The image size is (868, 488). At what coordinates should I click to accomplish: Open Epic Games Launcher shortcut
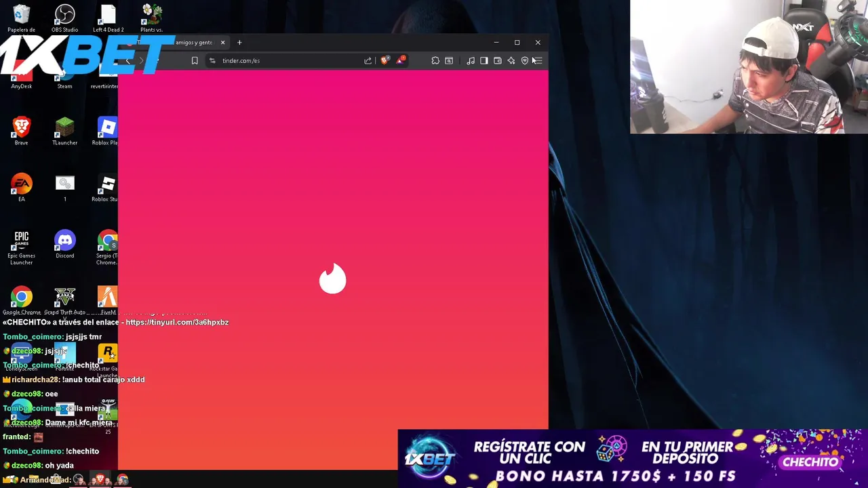pyautogui.click(x=21, y=247)
